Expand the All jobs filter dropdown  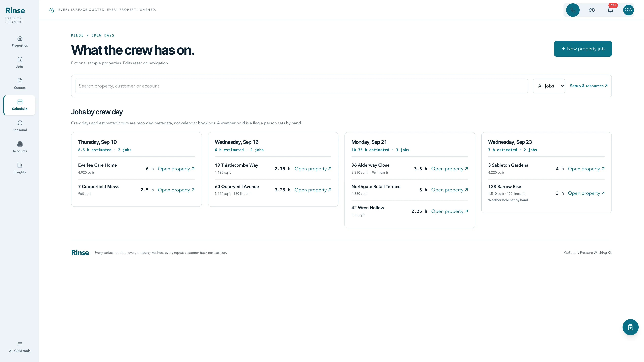pos(549,86)
